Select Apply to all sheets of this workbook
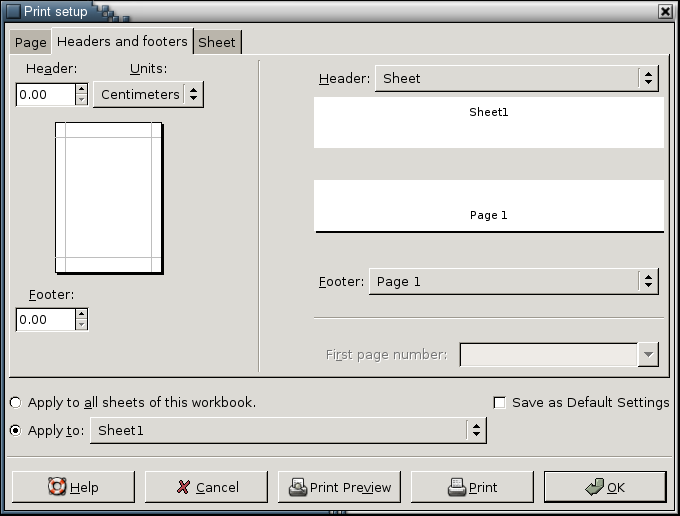Screen dimensions: 680x516 coord(15,403)
